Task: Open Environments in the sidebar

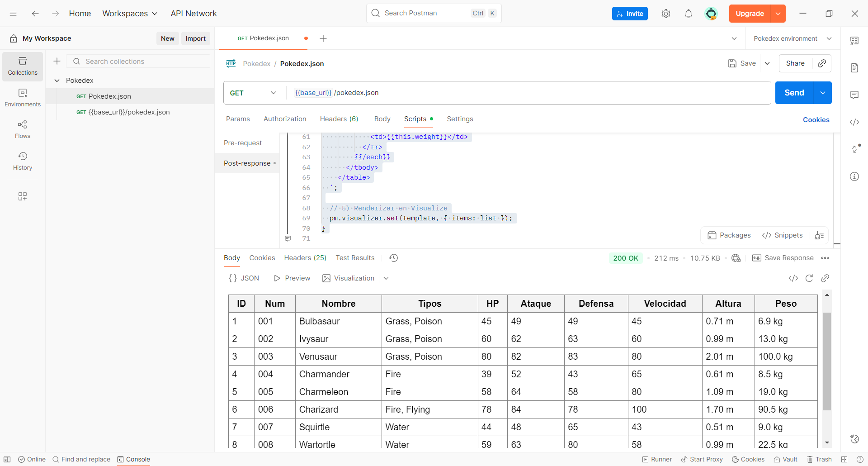Action: (23, 97)
